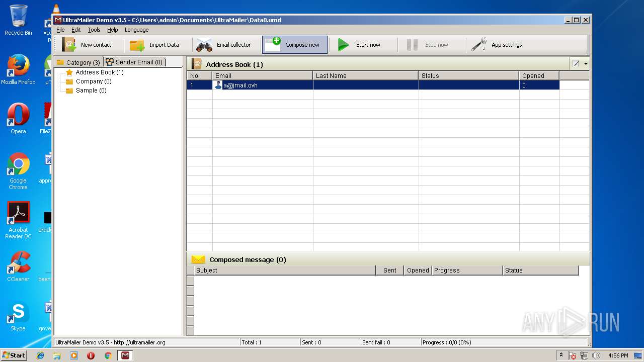Screen dimensions: 644x362
Task: Click the 4:56 PM system clock
Action: pyautogui.click(x=618, y=355)
